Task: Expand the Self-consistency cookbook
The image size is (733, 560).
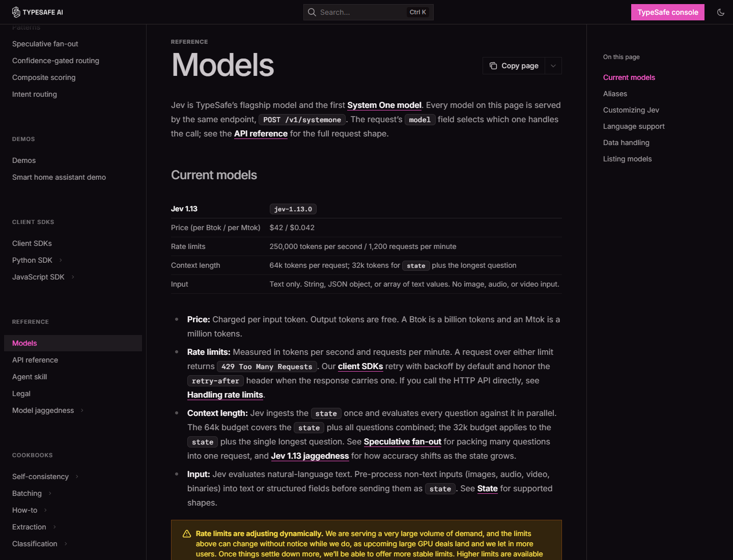Action: [x=77, y=477]
